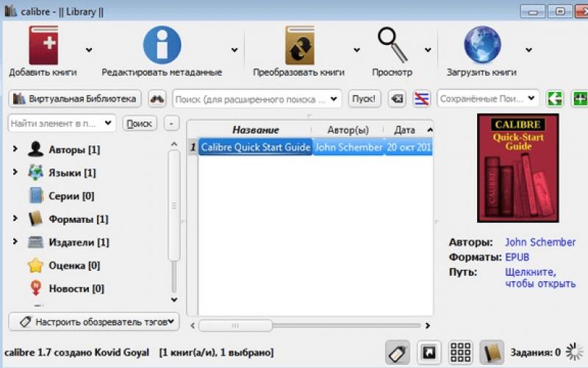Clear the search with the reset icon
The height and width of the screenshot is (368, 588).
point(397,99)
